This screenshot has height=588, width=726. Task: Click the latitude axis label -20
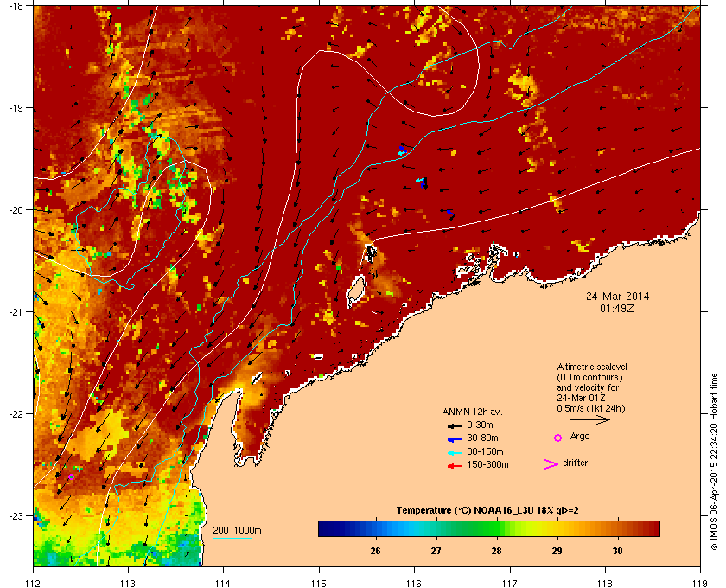tap(16, 210)
